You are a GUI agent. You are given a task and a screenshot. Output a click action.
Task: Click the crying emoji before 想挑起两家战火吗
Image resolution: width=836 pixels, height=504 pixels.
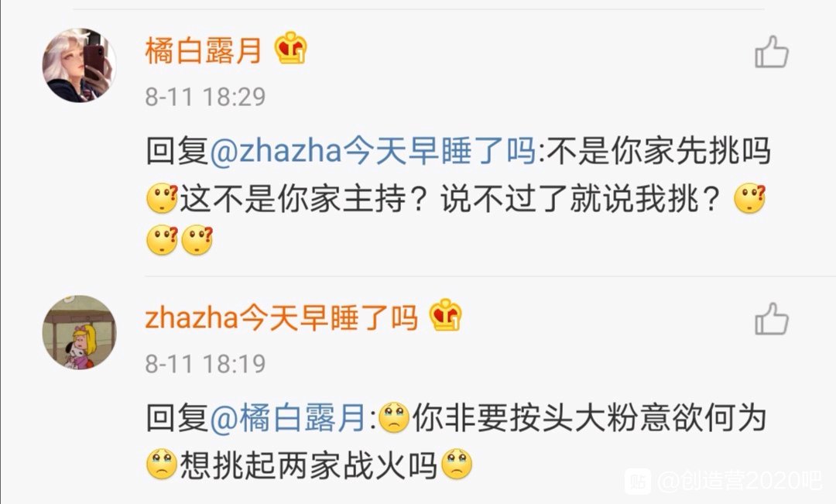162,465
